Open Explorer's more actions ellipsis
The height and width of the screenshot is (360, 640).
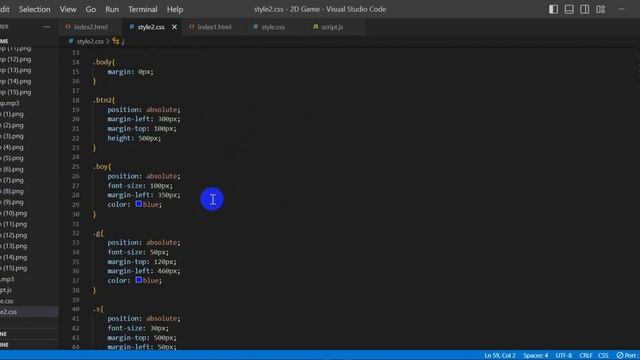coord(47,27)
